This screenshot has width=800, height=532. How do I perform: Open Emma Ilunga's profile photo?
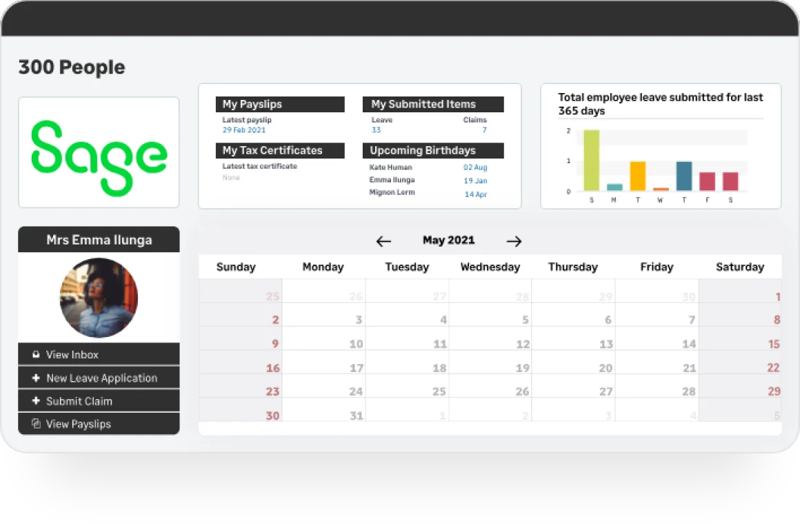click(x=99, y=298)
